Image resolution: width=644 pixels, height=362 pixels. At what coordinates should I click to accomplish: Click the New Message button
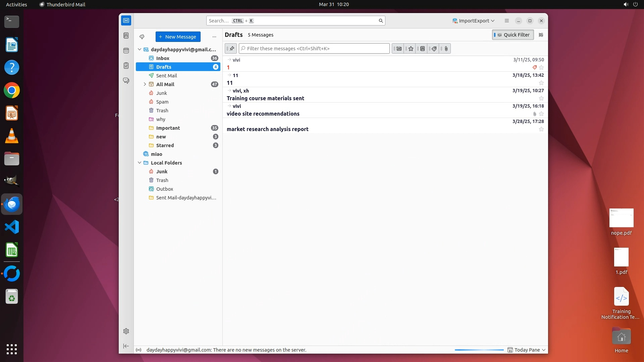[x=178, y=37]
